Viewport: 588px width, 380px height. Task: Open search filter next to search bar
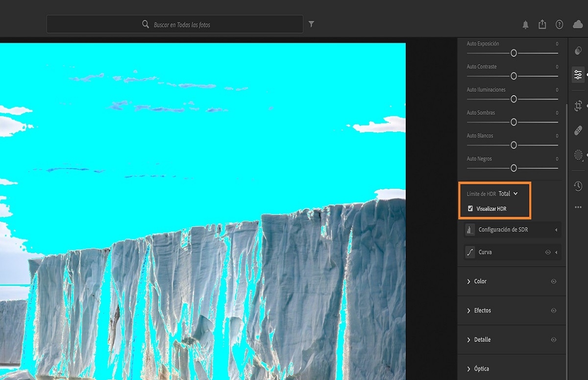click(312, 23)
